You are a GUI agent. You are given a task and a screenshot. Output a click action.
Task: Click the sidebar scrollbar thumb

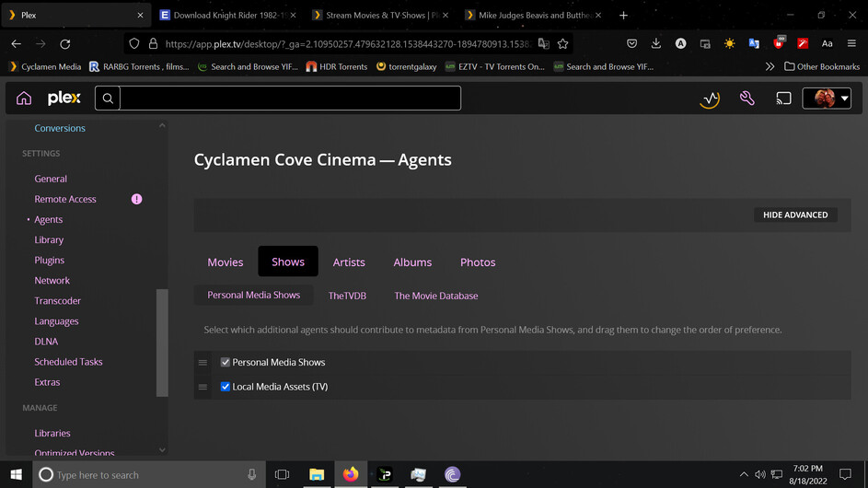tap(162, 343)
